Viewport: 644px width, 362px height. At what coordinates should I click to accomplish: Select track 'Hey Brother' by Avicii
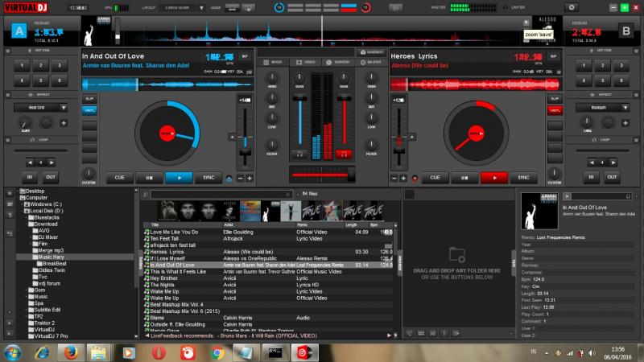(x=268, y=278)
